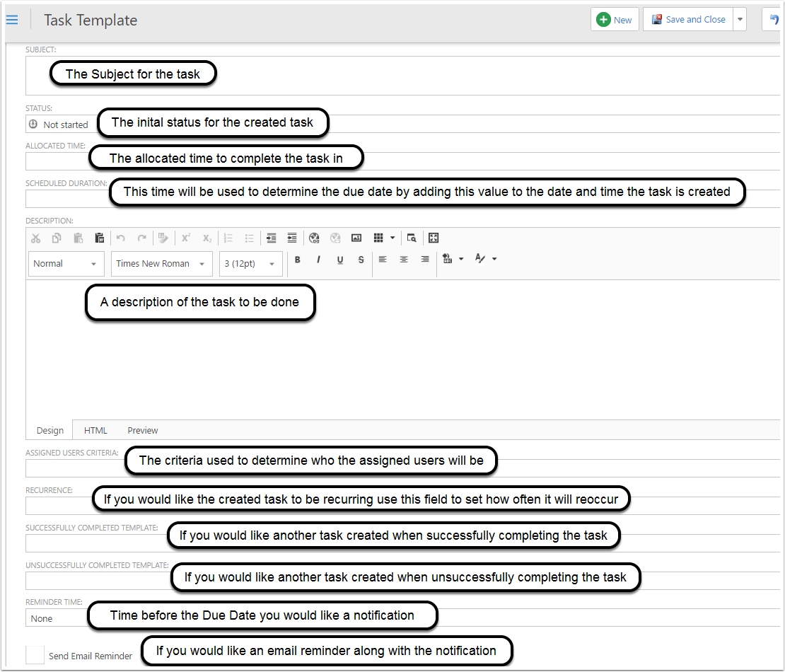
Task: Click the Insert Image icon
Action: (x=356, y=238)
